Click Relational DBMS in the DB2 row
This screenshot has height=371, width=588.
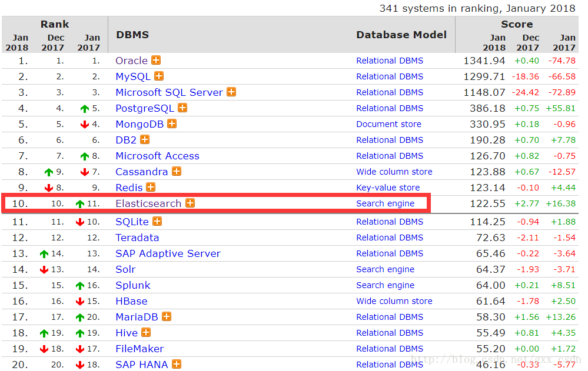tap(390, 140)
